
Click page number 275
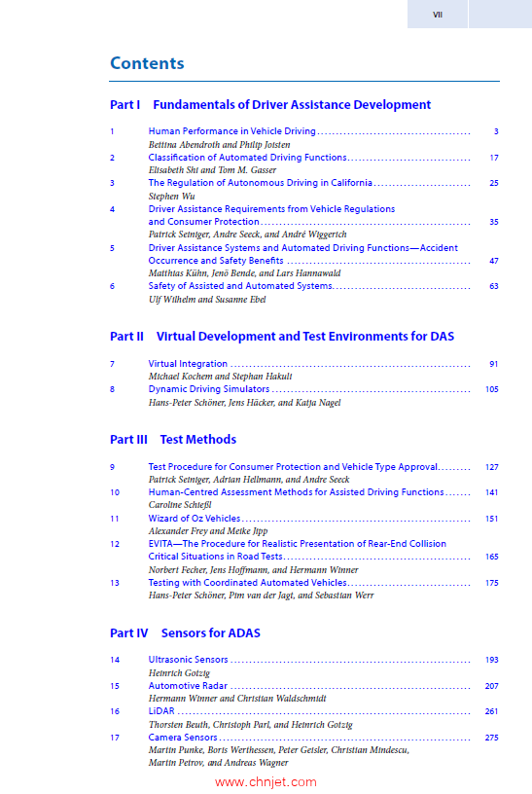492,739
